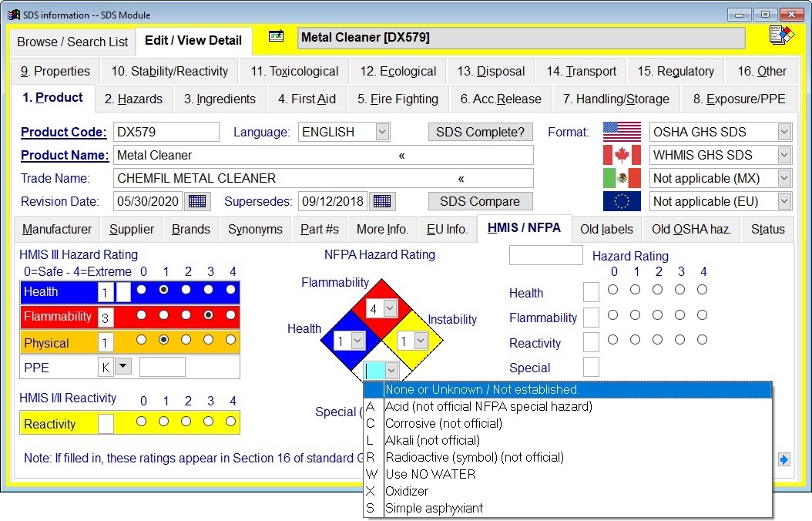The width and height of the screenshot is (812, 521).
Task: Choose the Radioactive (symbol) option
Action: 568,457
